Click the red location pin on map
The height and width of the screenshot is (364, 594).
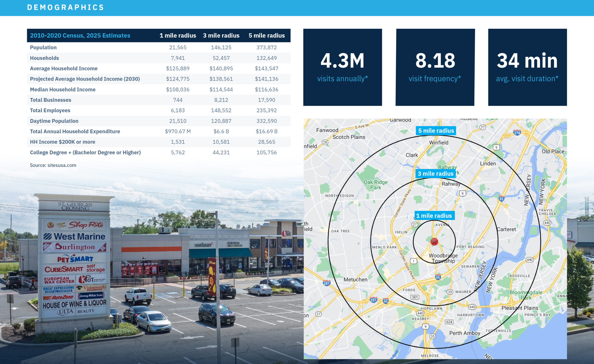tap(434, 241)
